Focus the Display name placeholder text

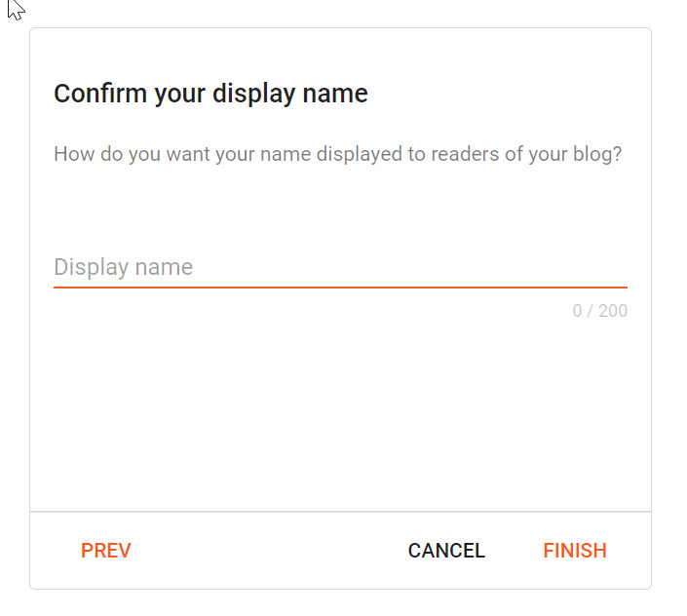click(x=123, y=267)
